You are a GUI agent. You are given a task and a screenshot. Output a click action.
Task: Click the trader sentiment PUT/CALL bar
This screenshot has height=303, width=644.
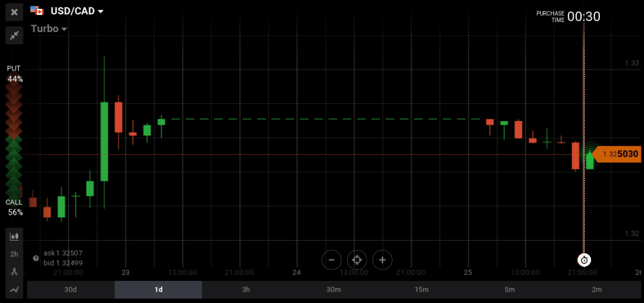pos(14,140)
